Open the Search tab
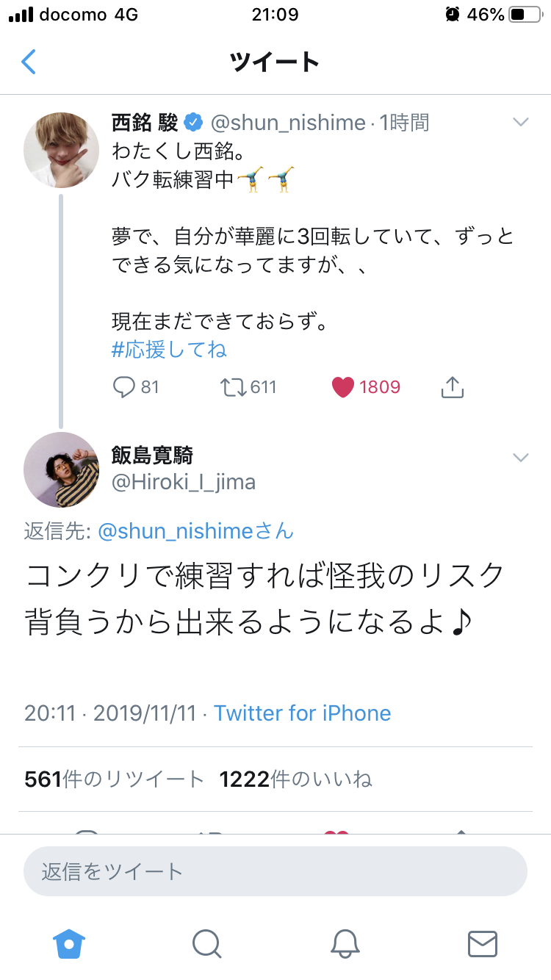 point(206,943)
